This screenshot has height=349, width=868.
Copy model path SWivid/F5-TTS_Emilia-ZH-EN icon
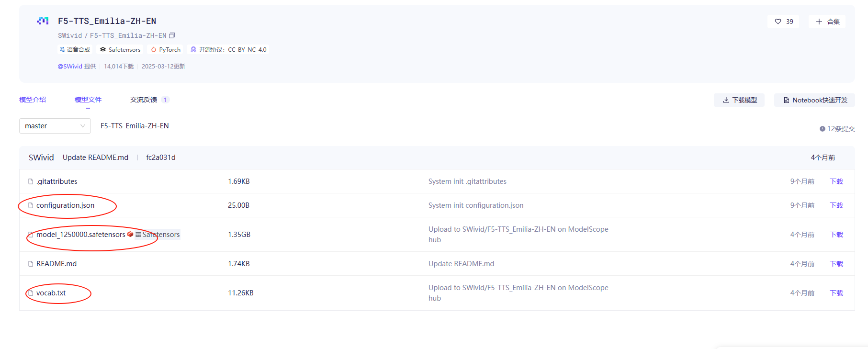tap(172, 35)
